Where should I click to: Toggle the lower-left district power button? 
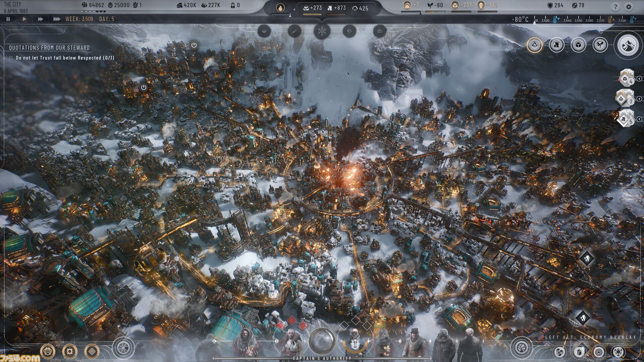coord(144,87)
